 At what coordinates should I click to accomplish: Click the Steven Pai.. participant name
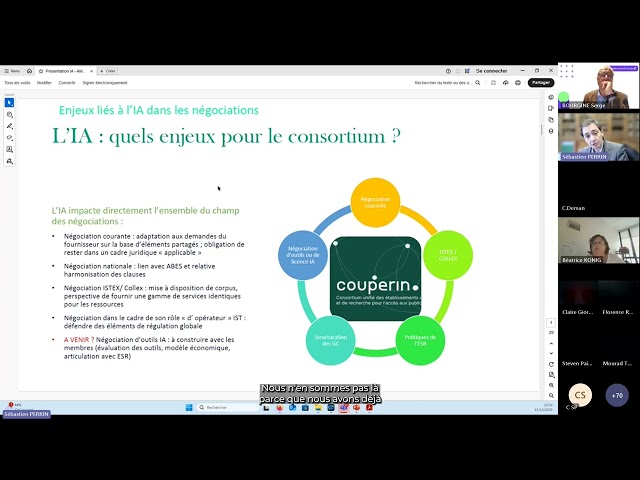(x=577, y=363)
